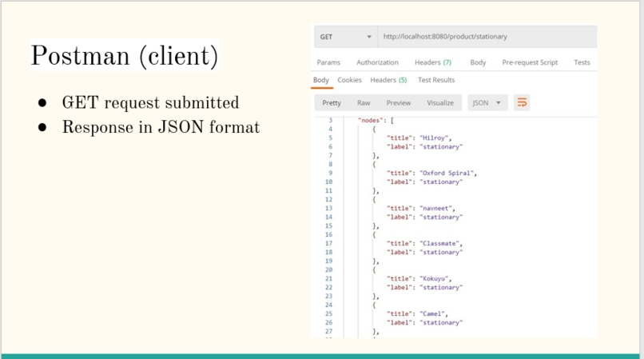The width and height of the screenshot is (644, 359).
Task: Switch to the Params tab
Action: (328, 62)
